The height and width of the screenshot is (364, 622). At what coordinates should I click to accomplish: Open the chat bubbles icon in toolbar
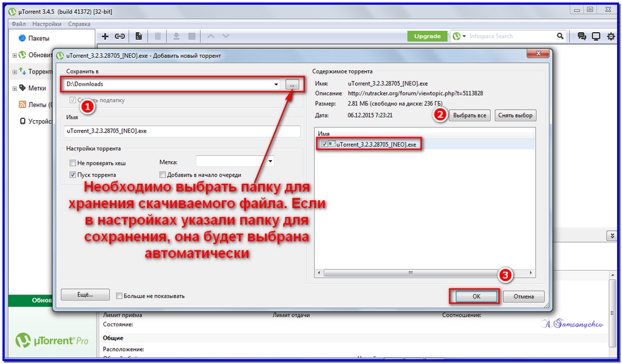582,36
